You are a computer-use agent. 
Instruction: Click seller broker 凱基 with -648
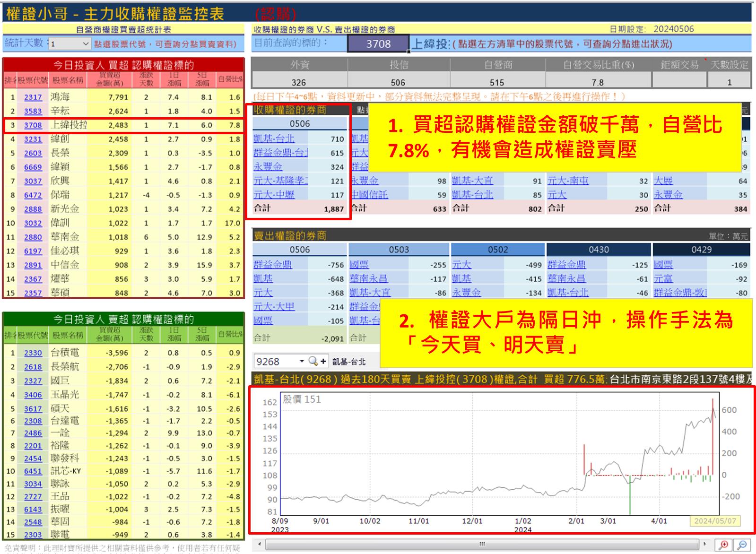coord(263,279)
